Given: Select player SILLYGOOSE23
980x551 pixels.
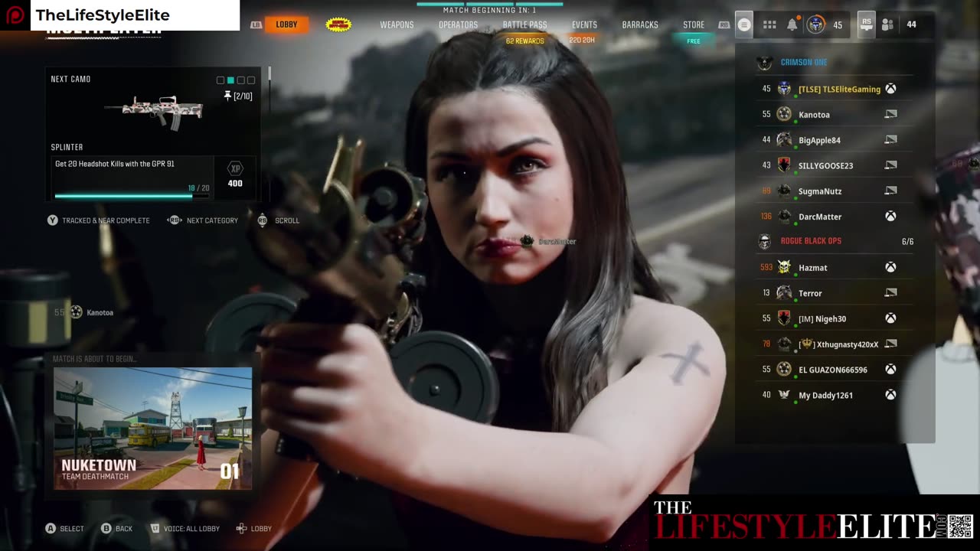Looking at the screenshot, I should click(x=835, y=165).
